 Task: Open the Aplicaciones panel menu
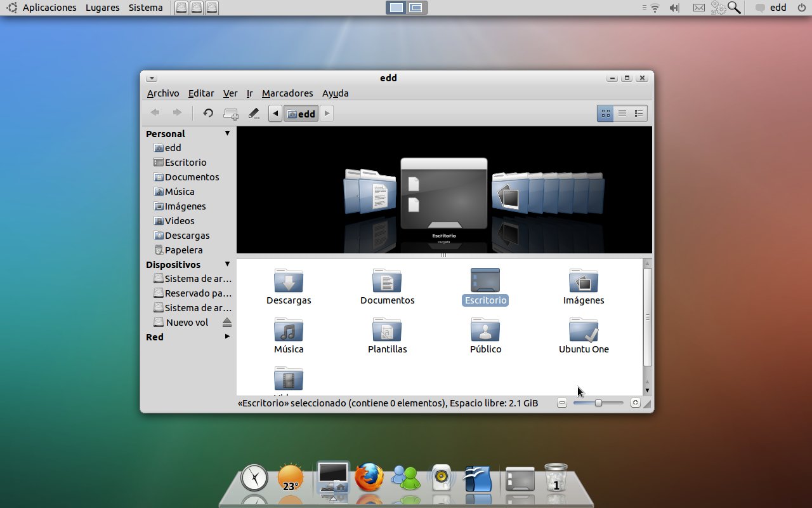(x=49, y=8)
